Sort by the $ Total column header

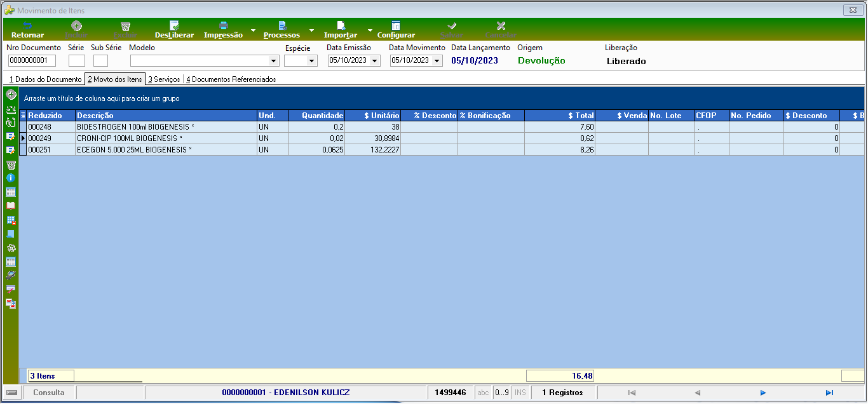click(x=560, y=116)
